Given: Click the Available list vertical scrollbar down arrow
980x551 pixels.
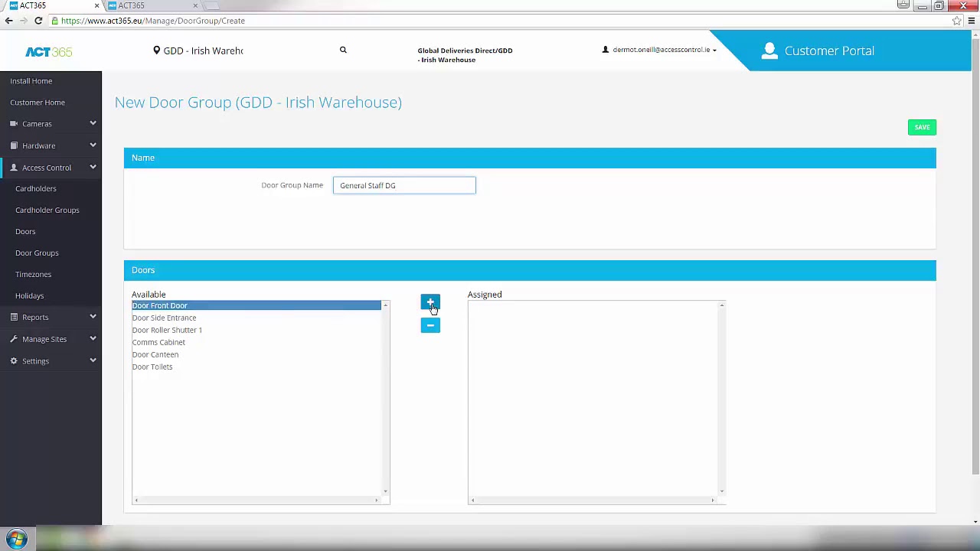Looking at the screenshot, I should [x=385, y=491].
